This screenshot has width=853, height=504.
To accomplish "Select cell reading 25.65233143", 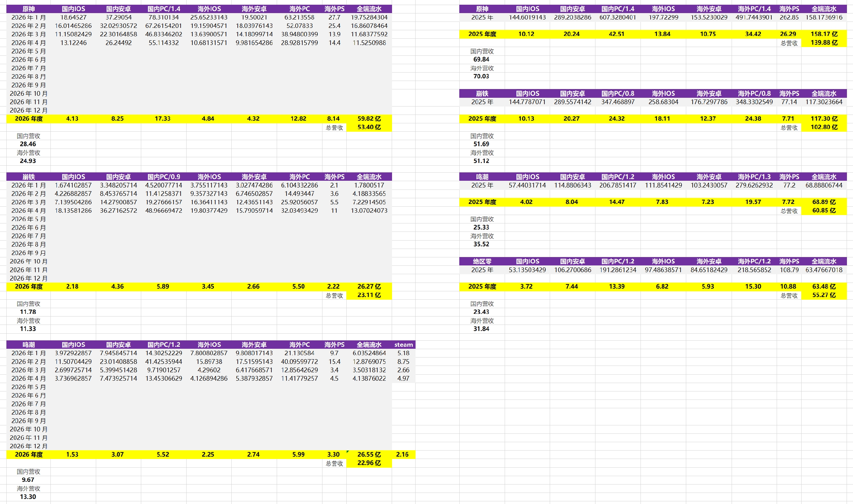I will [x=209, y=17].
